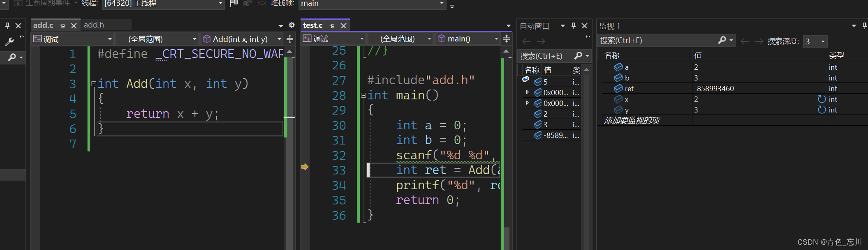
Task: Open the Add(int x, int y) member dropdown
Action: (x=242, y=39)
